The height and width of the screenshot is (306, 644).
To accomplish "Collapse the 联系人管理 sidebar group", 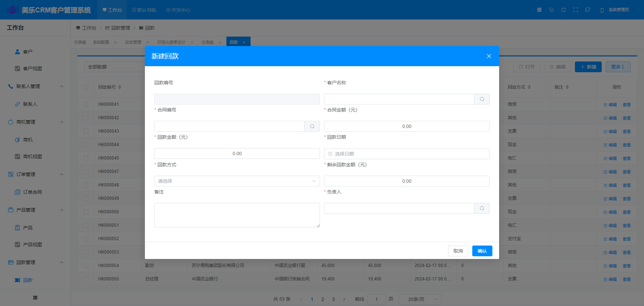I will (62, 86).
